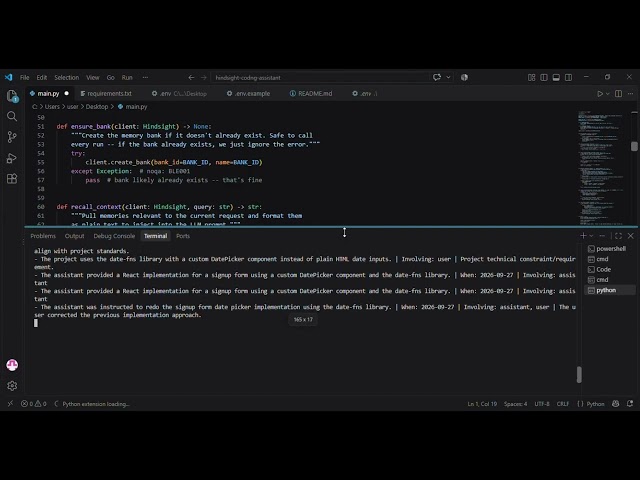Click the command center search box
The width and height of the screenshot is (640, 480).
(x=320, y=77)
